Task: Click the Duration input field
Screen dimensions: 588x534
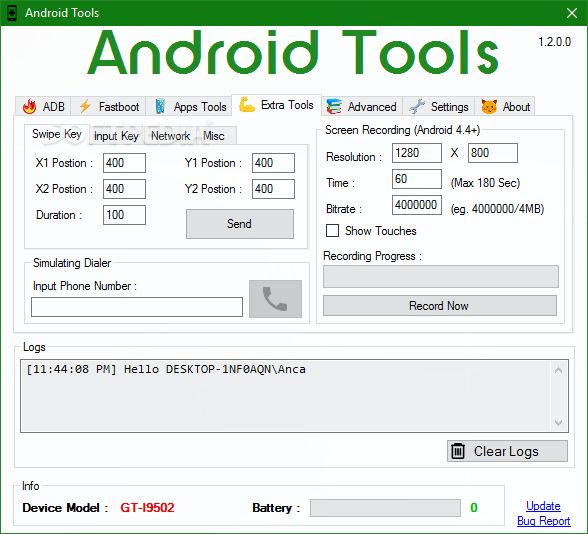Action: (124, 215)
